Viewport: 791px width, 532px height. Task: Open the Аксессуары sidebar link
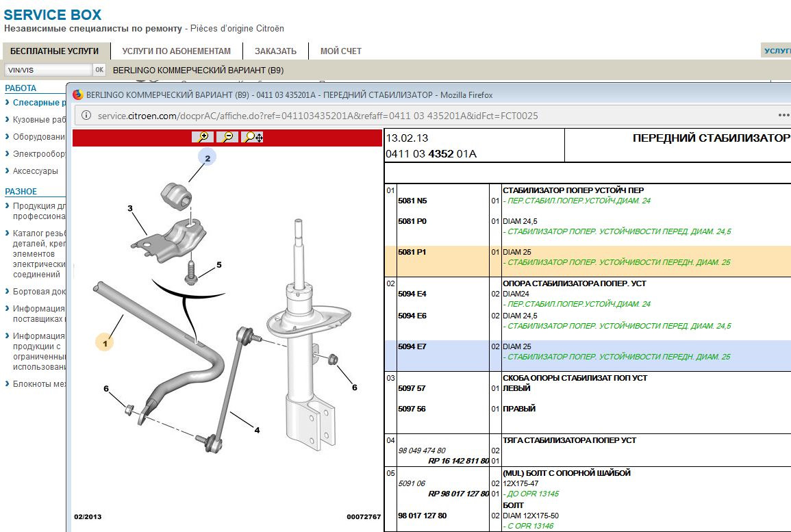pyautogui.click(x=36, y=171)
